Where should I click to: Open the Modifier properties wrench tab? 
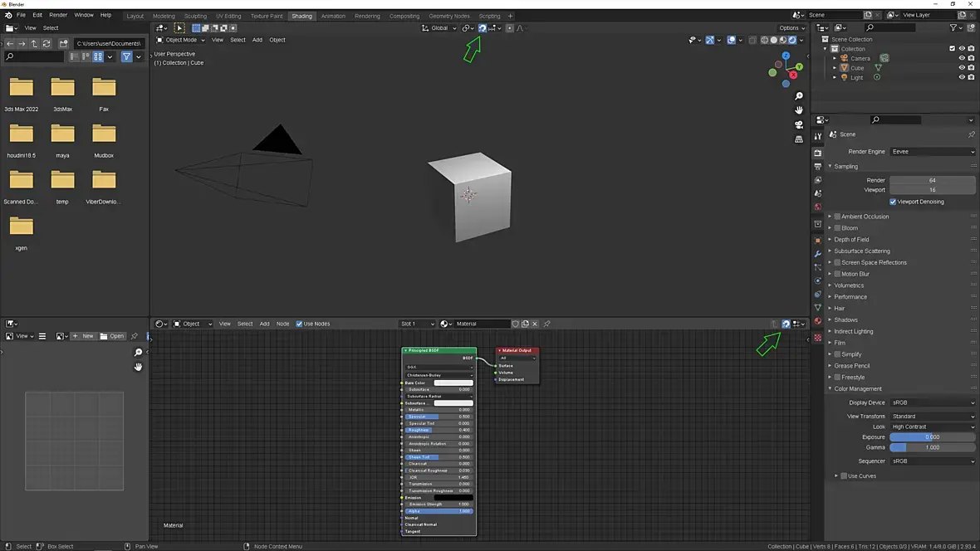point(818,253)
